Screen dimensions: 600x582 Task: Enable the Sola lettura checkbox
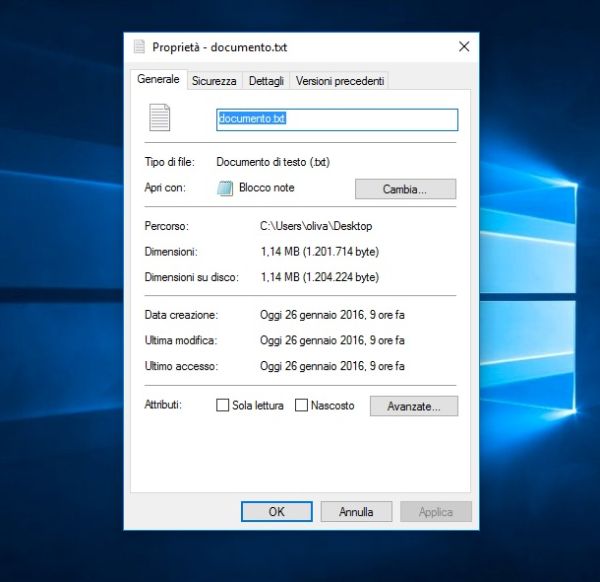point(224,406)
